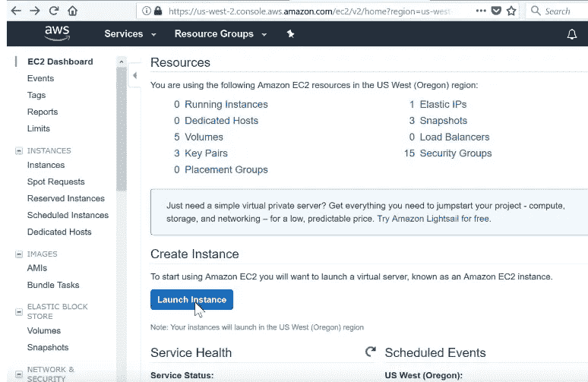Open Reports in the sidebar
Image resolution: width=588 pixels, height=382 pixels.
43,112
